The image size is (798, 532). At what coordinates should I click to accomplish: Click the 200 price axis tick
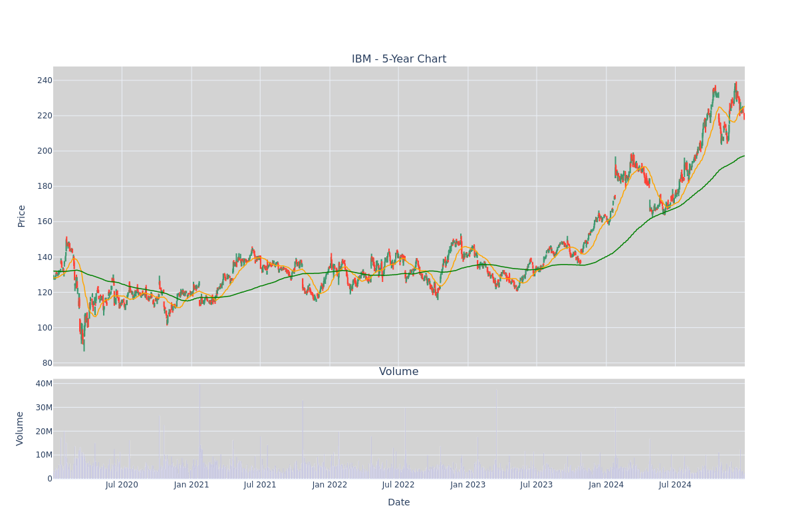(x=45, y=151)
